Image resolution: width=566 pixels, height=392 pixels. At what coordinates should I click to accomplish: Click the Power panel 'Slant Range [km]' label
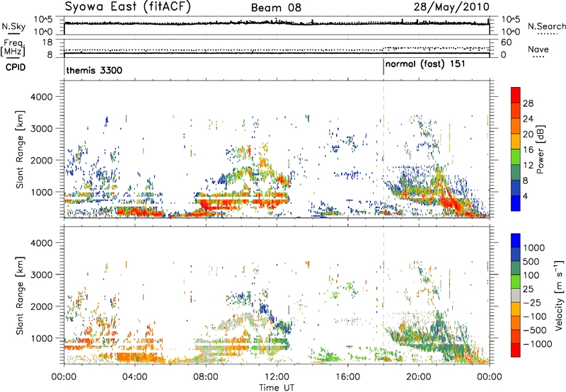20,149
